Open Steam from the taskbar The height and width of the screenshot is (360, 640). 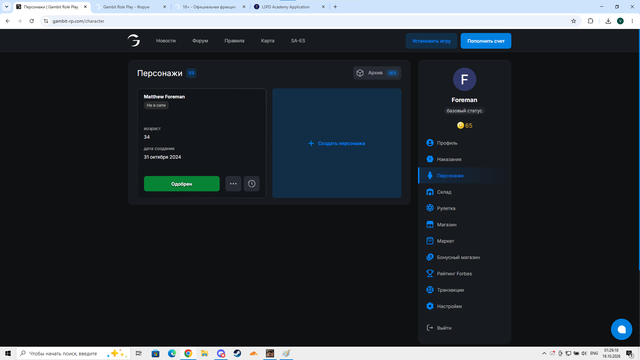tap(237, 353)
